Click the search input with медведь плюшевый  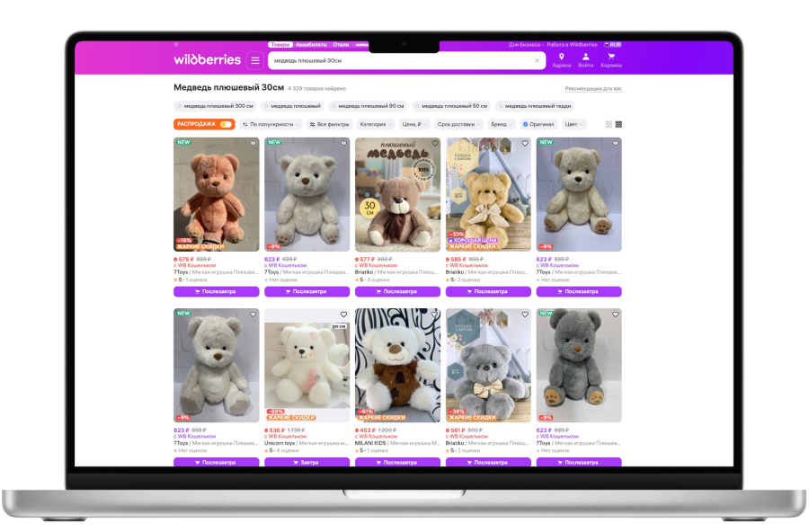[x=396, y=61]
